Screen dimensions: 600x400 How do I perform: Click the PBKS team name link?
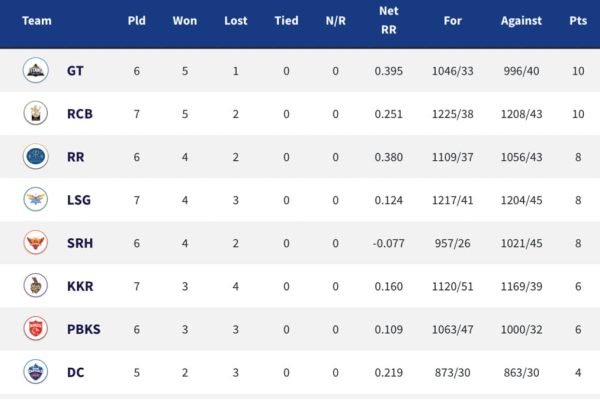click(x=83, y=329)
